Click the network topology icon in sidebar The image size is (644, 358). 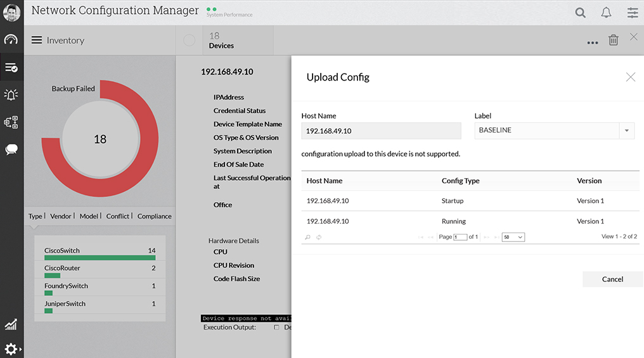tap(11, 122)
